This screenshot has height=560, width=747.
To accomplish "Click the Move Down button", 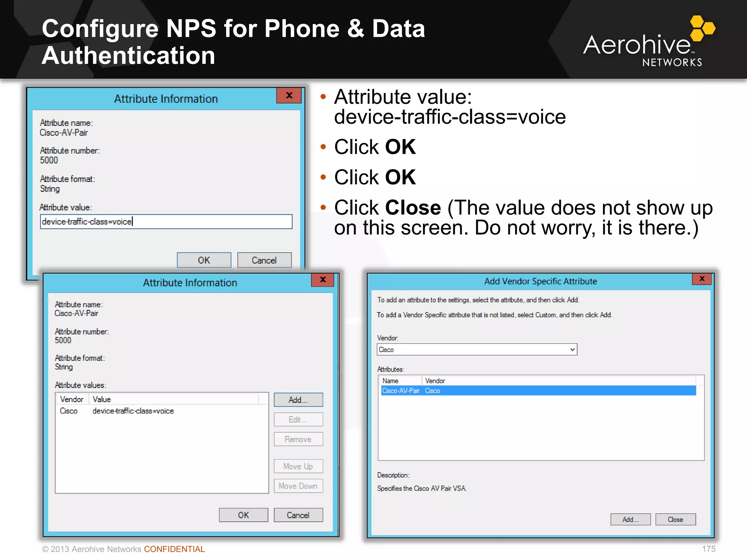I will pos(298,486).
